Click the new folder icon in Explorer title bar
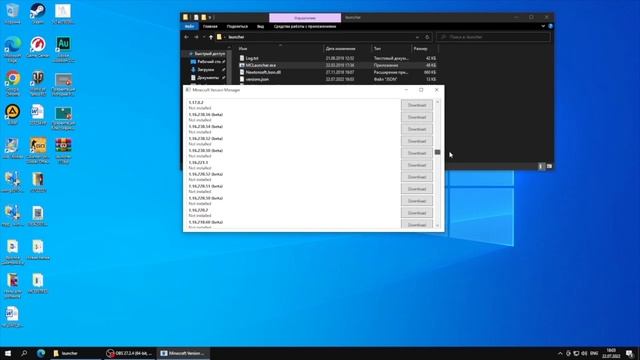This screenshot has width=640, height=360. tap(203, 17)
